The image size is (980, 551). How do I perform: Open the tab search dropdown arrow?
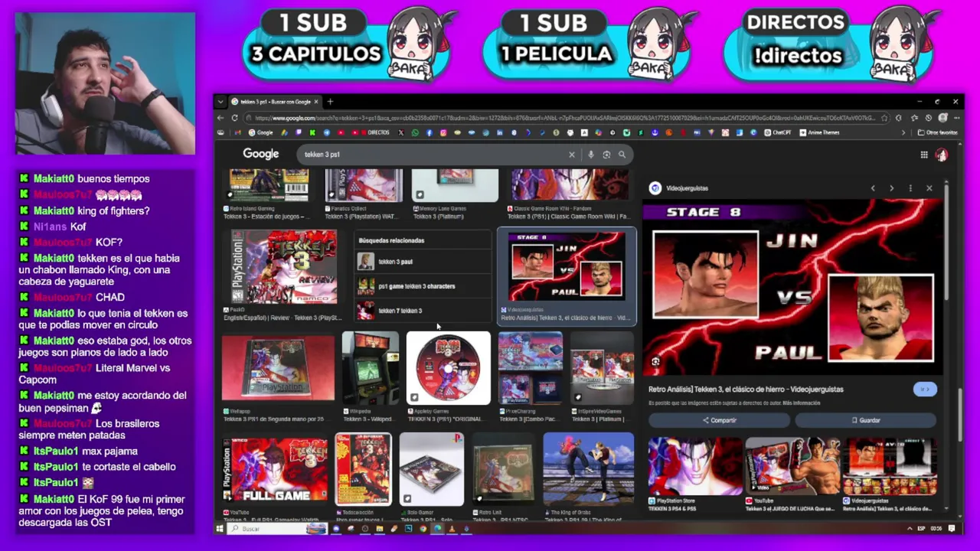220,101
